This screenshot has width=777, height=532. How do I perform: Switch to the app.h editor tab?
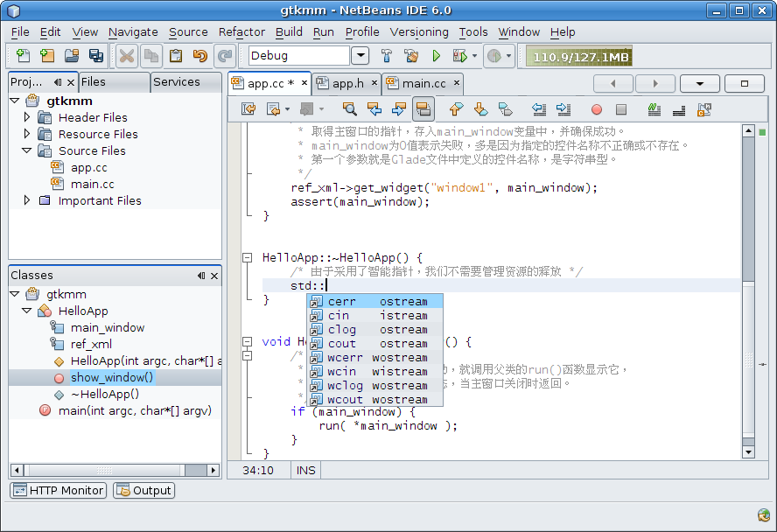click(348, 83)
